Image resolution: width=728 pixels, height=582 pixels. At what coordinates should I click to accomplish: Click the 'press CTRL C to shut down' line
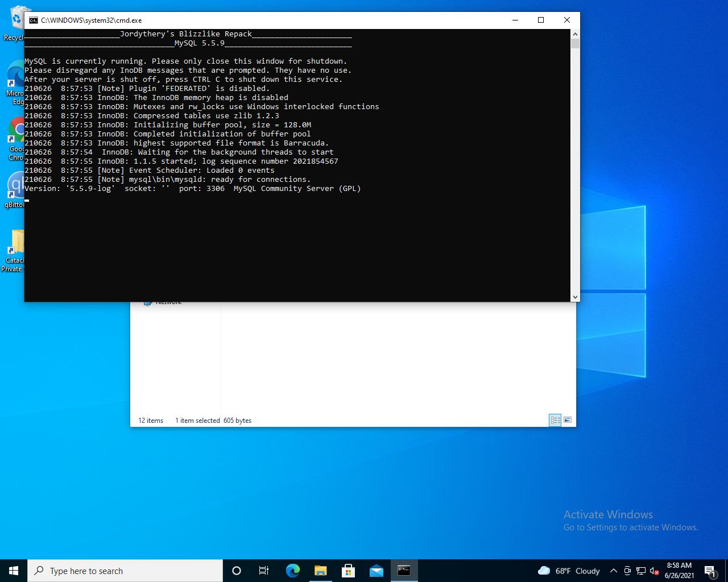[x=184, y=79]
